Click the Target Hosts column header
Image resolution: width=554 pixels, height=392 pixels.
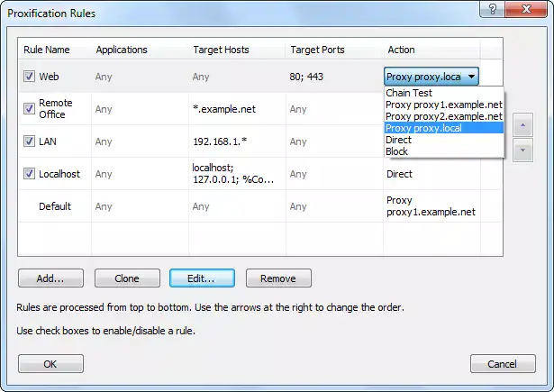[x=221, y=50]
